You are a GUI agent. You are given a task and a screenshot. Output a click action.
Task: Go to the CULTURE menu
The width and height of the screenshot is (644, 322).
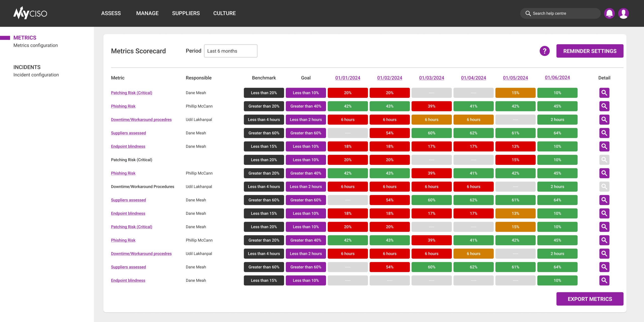pos(224,13)
